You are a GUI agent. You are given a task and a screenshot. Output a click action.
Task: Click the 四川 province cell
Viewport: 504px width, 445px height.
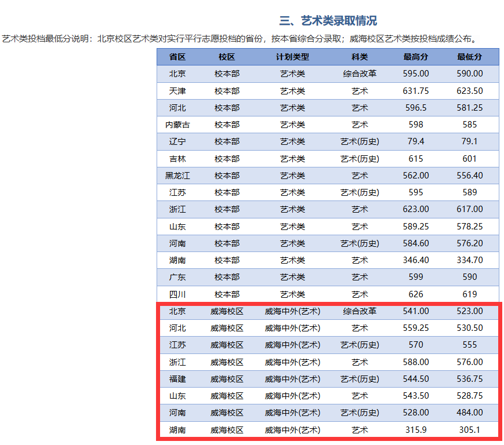(177, 294)
